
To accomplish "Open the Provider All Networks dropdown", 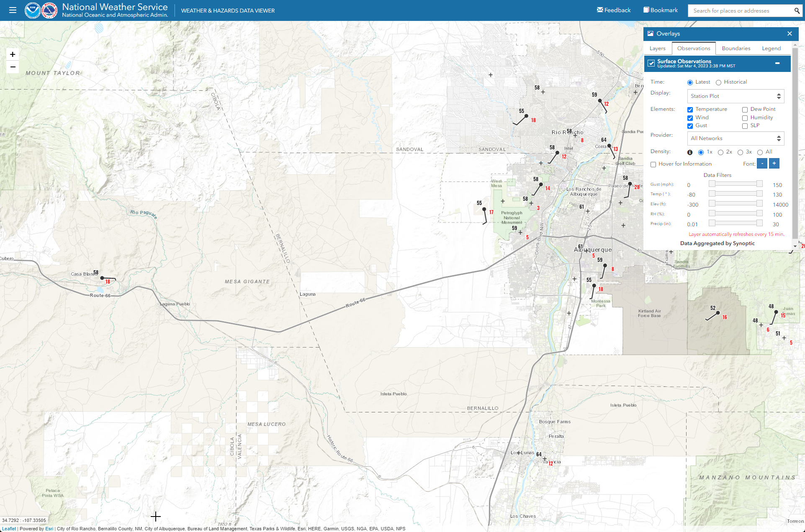I will (x=735, y=138).
